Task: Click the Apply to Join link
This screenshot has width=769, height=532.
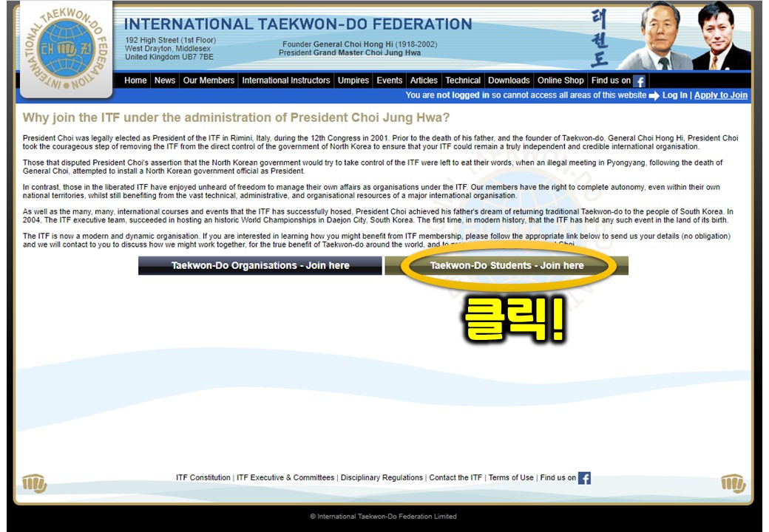Action: coord(720,95)
